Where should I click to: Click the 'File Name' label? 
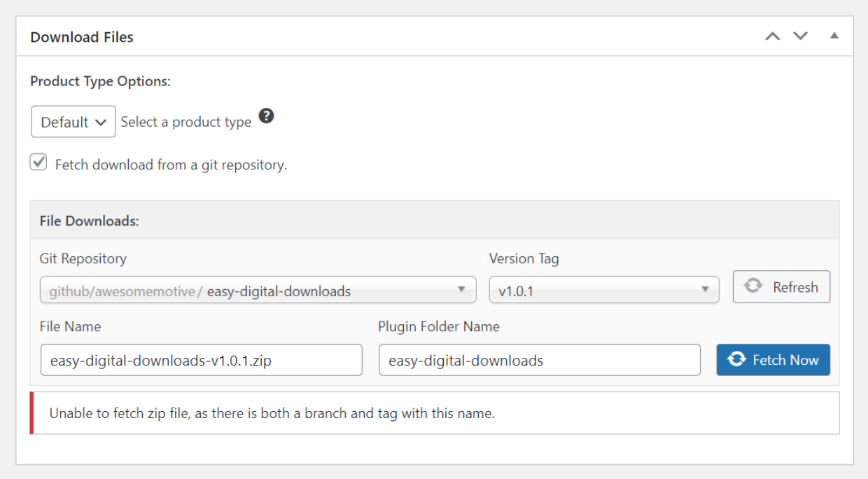point(70,327)
